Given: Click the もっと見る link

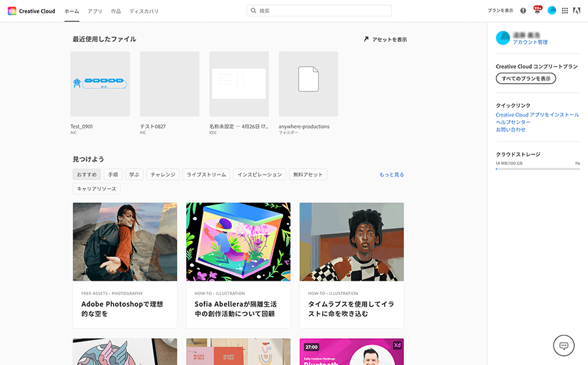Looking at the screenshot, I should pyautogui.click(x=391, y=175).
